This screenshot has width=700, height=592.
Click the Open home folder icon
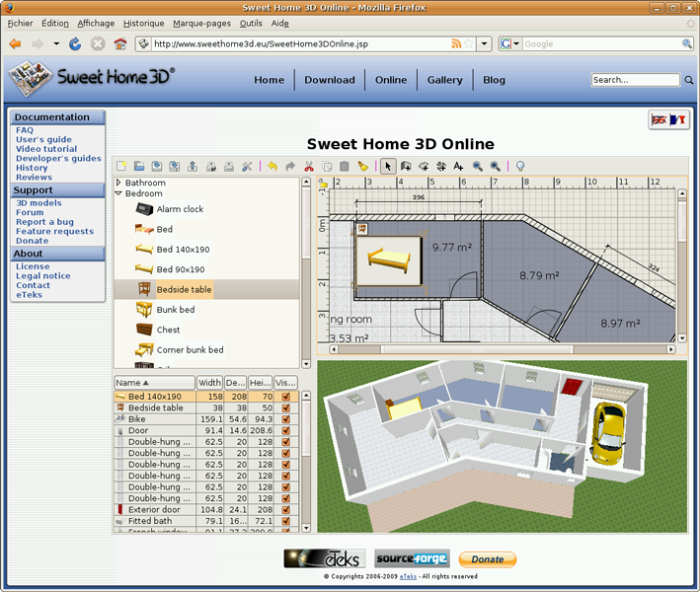[x=139, y=167]
